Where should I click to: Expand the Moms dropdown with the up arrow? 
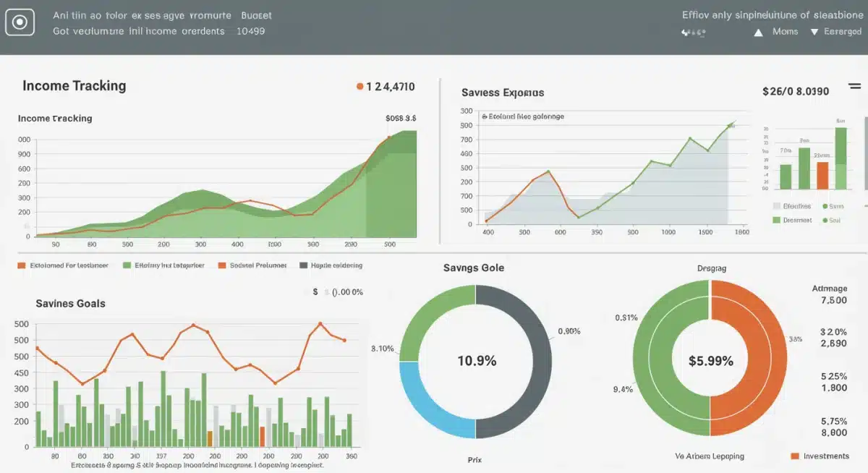[x=758, y=31]
